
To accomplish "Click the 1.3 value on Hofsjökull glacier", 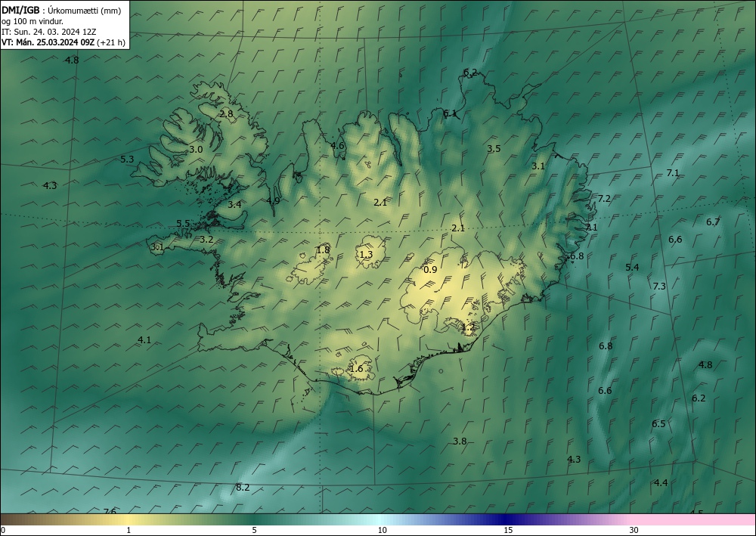I will pos(367,254).
